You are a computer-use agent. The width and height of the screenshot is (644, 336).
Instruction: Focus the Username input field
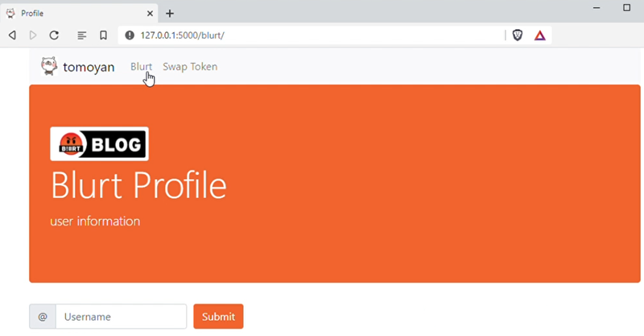122,317
